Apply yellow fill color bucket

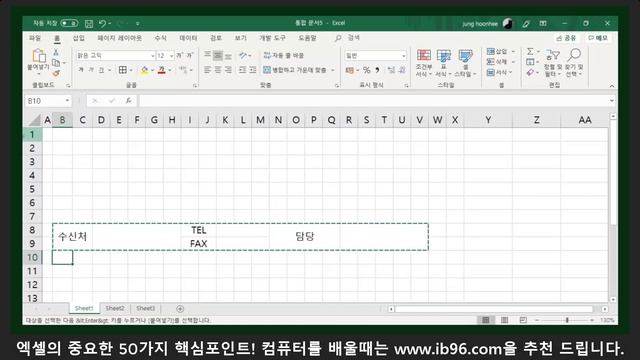pos(144,70)
